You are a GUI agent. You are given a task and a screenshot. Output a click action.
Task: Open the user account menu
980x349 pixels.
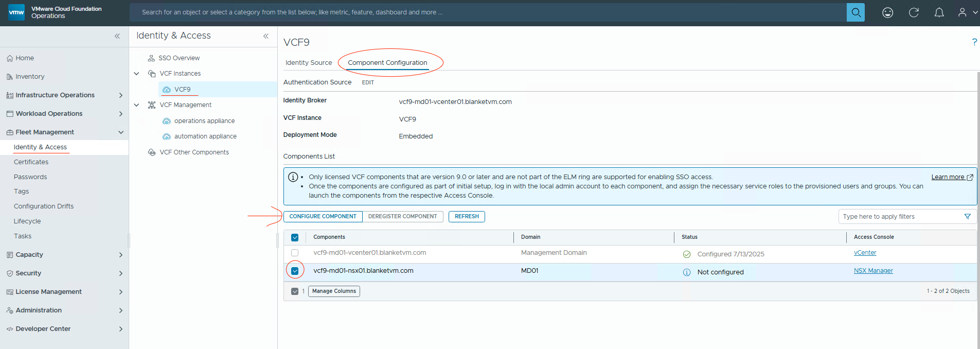click(967, 12)
